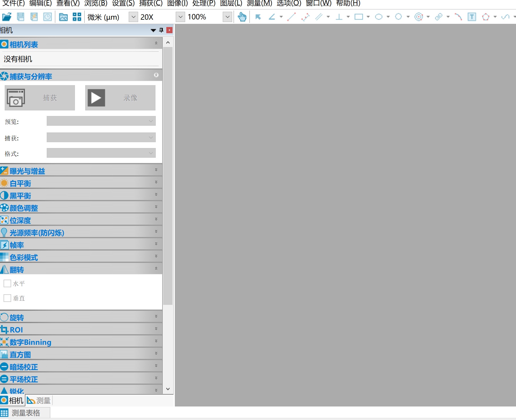Click the 捕获 capture button

[x=40, y=98]
